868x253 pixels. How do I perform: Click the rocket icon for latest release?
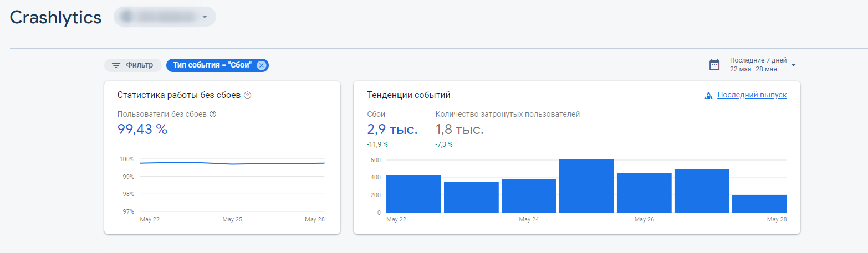[x=708, y=95]
